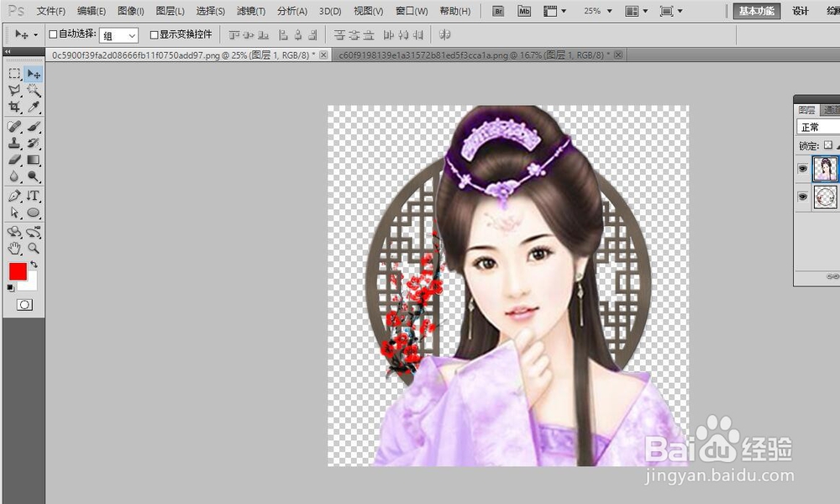Collapse the toolbox with double arrows

point(8,51)
